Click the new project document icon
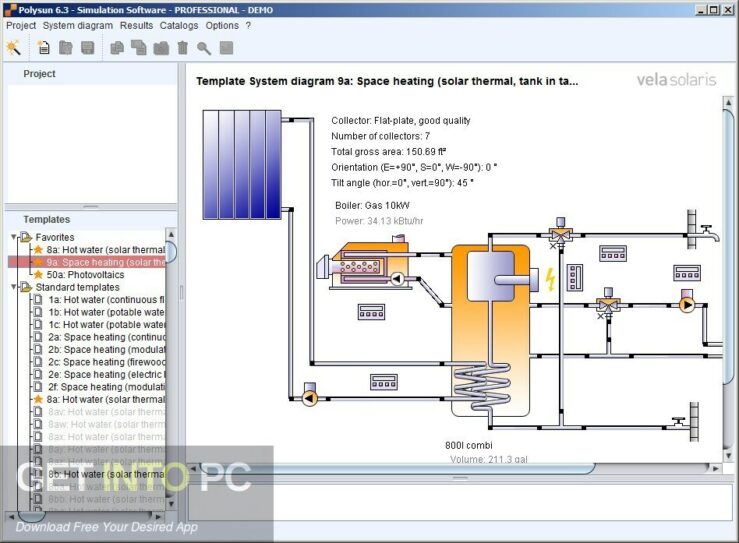 (x=43, y=48)
